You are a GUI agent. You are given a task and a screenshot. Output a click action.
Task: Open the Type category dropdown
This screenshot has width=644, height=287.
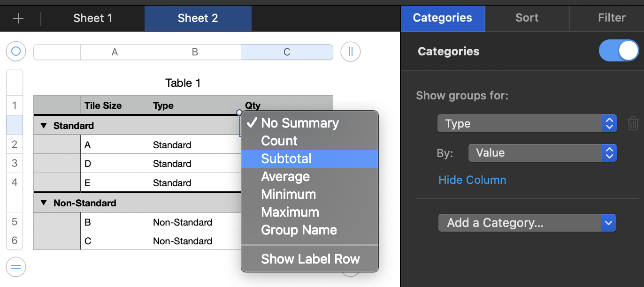526,124
